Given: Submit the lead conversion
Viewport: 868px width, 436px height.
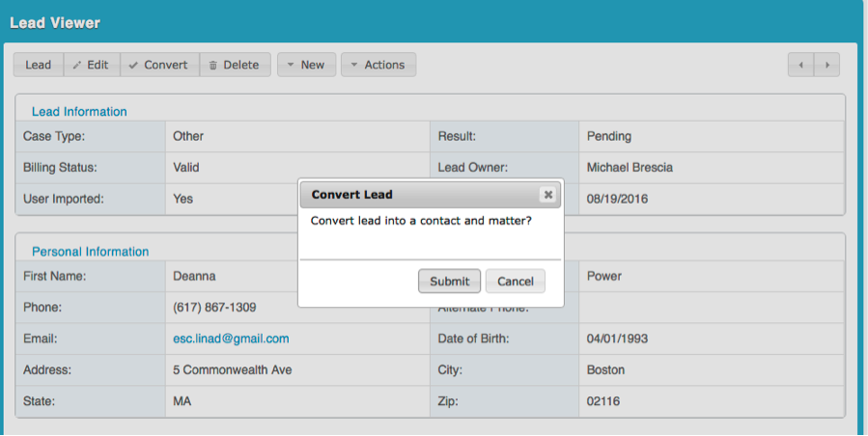Looking at the screenshot, I should click(x=449, y=281).
